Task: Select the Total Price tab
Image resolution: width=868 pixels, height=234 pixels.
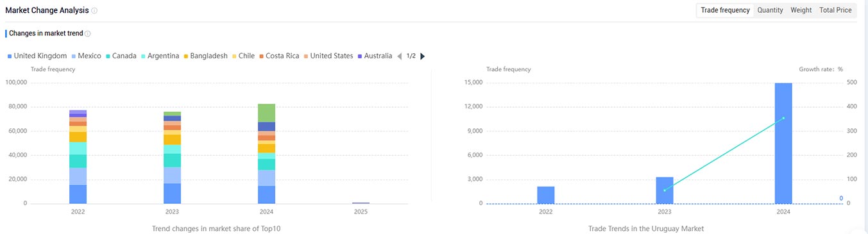Action: (835, 10)
